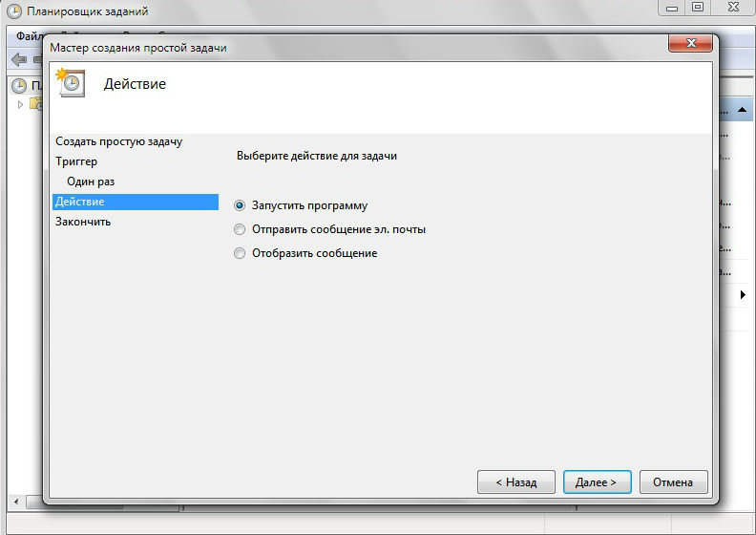Click the horizontal scrollbar left arrow
This screenshot has width=756, height=535.
17,502
